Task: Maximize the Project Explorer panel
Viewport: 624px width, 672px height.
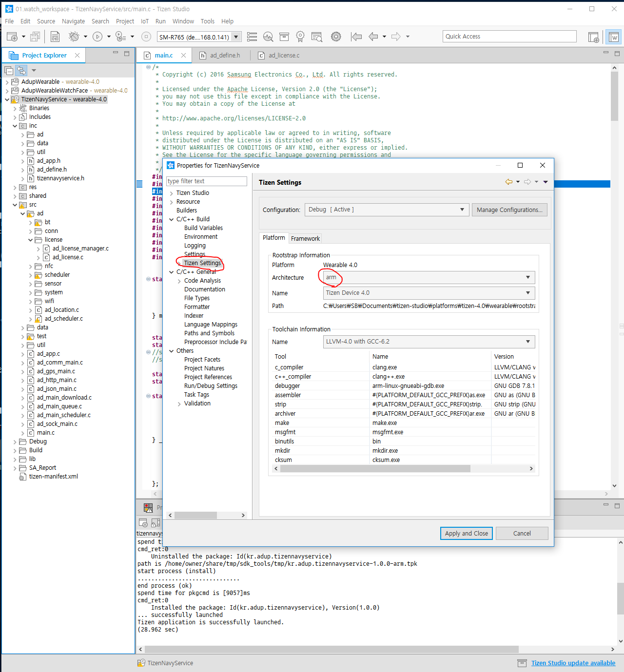Action: click(x=127, y=53)
